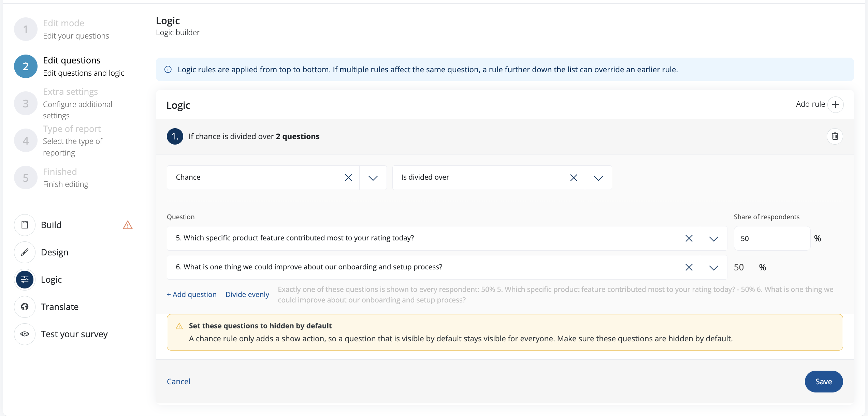This screenshot has height=416, width=868.
Task: Open the Translate globe icon
Action: [x=25, y=307]
